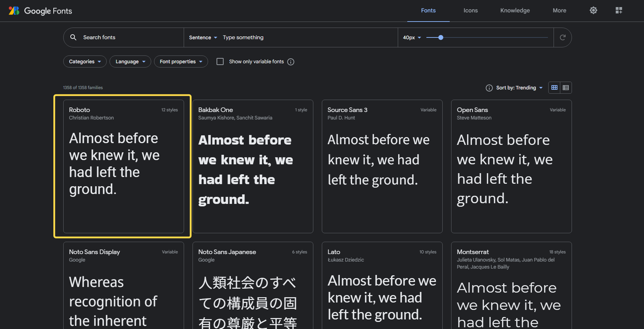The height and width of the screenshot is (329, 644).
Task: Open Font properties dropdown
Action: (x=181, y=61)
